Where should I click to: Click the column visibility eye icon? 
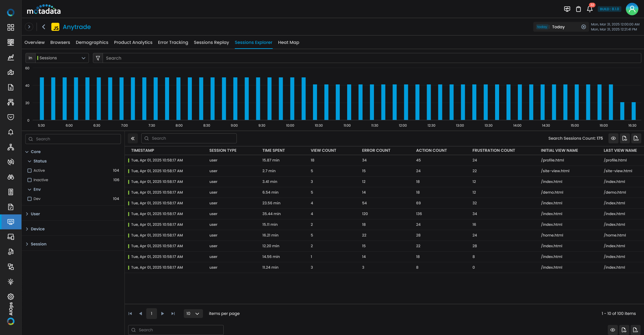(613, 138)
